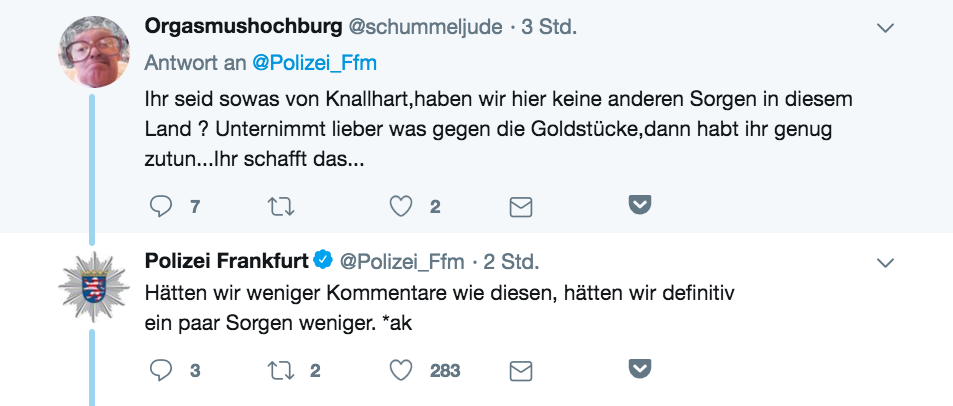The image size is (953, 406).
Task: Send Orgasmushochburg's tweet via direct message
Action: click(x=521, y=208)
